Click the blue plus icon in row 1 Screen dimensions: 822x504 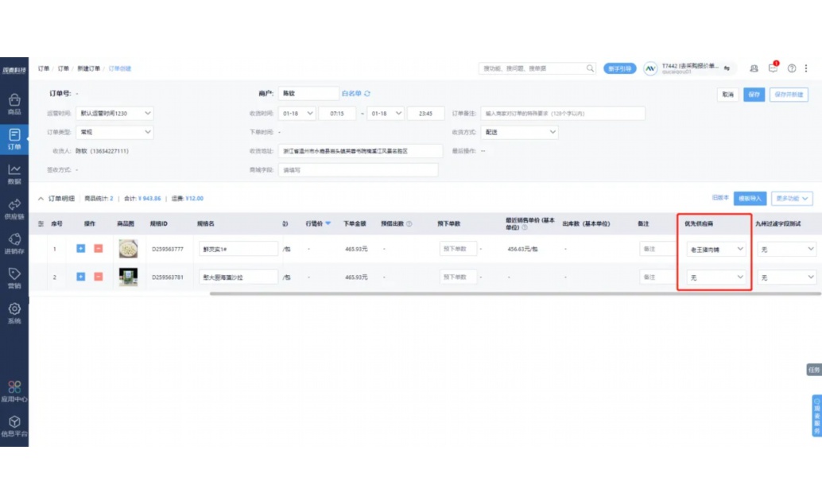tap(81, 249)
